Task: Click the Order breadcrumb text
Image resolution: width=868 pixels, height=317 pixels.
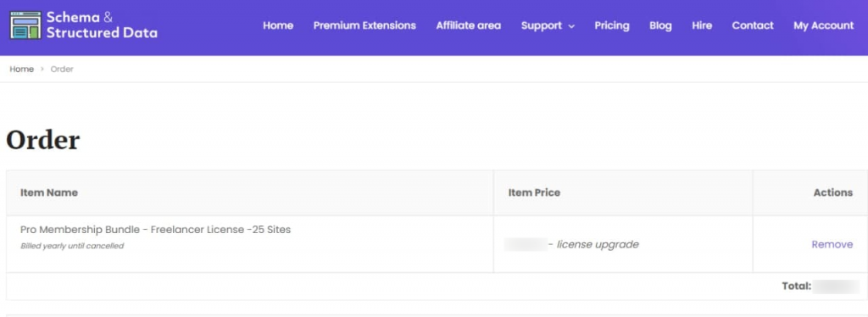Action: click(62, 70)
